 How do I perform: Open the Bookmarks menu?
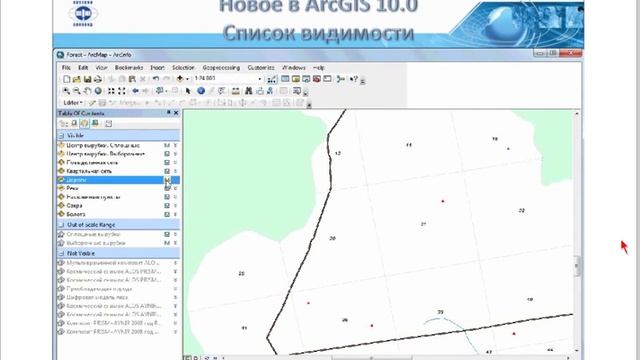click(129, 67)
